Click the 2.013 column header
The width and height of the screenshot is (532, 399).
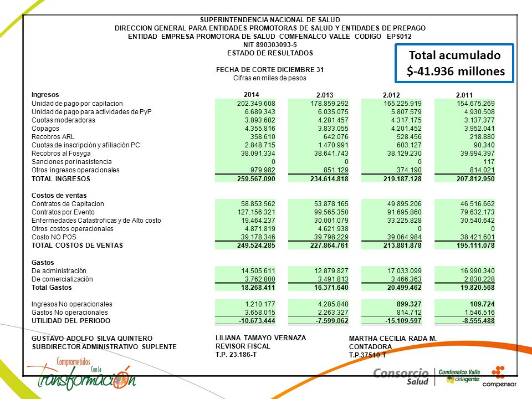click(x=325, y=95)
